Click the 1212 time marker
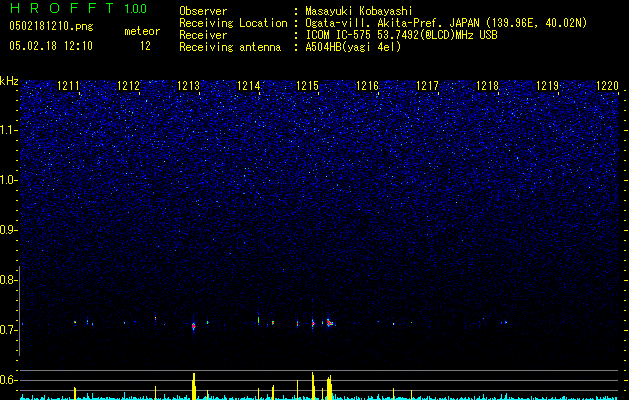Image resolution: width=629 pixels, height=400 pixels. point(128,85)
